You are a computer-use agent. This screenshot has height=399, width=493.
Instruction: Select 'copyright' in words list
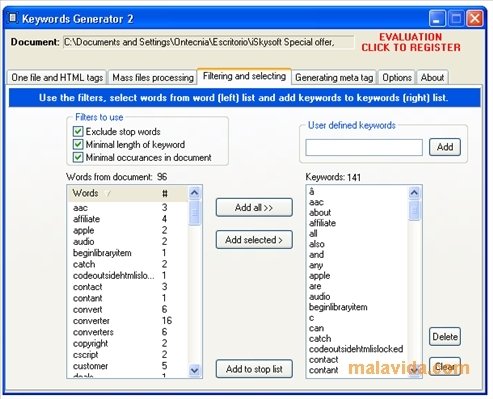point(90,344)
